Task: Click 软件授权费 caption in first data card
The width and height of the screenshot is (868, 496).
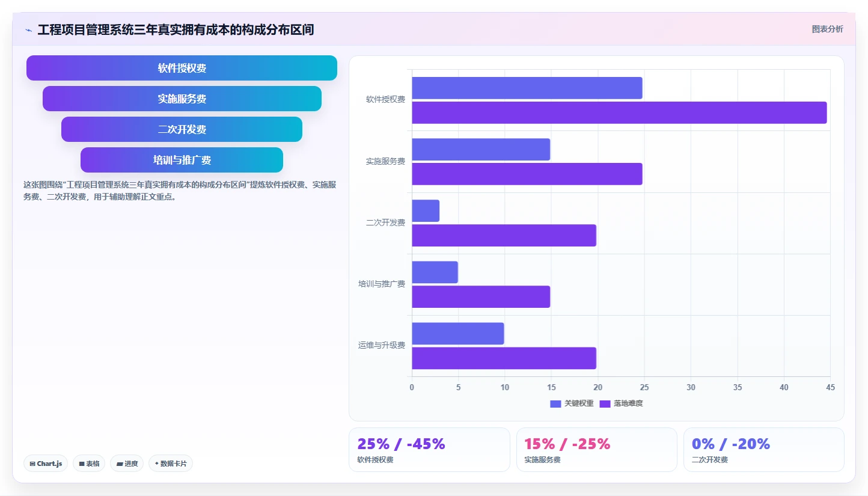Action: coord(375,460)
